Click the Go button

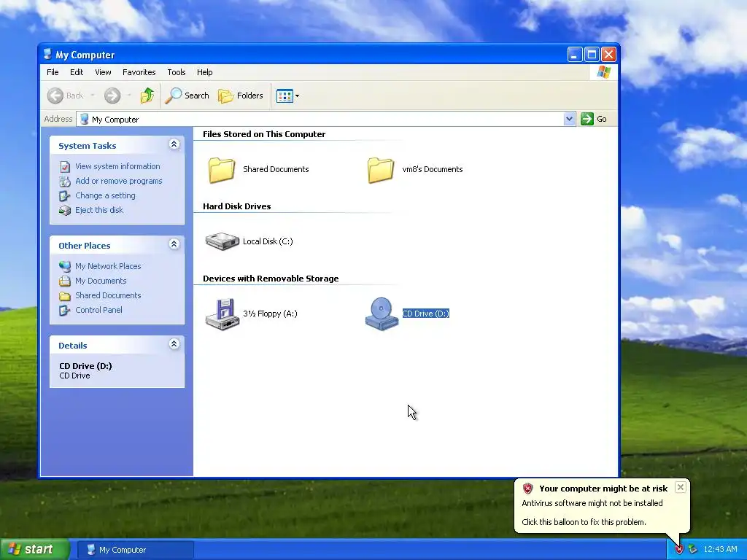point(594,119)
